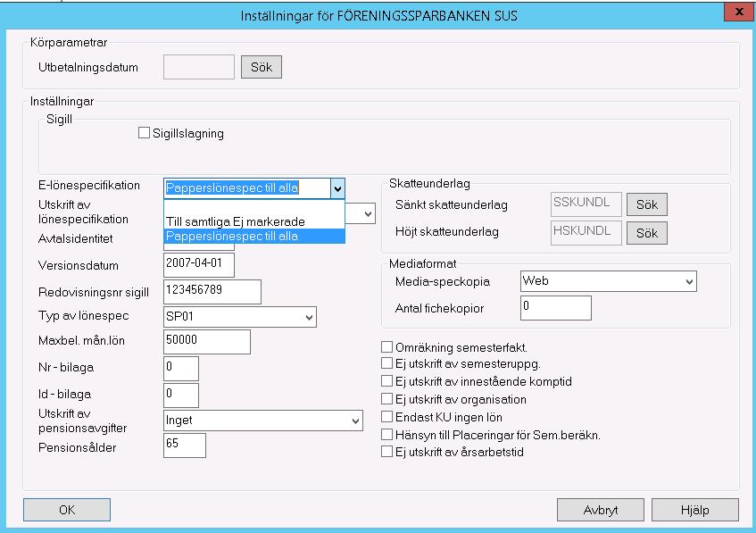Click selected E-lönespecifikation combo text
The width and height of the screenshot is (756, 533).
pos(232,187)
